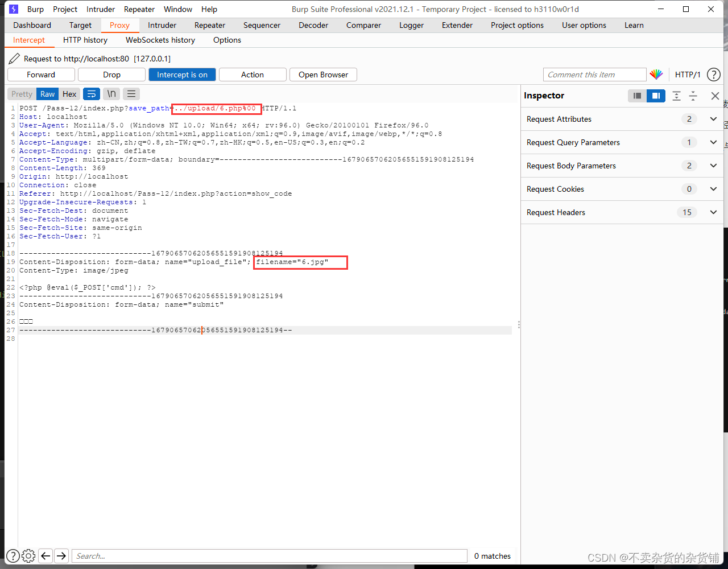Open help icon next to HTTP/1
The image size is (728, 569).
[713, 75]
